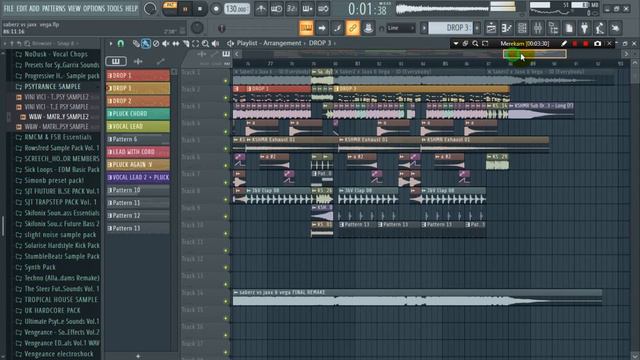The height and width of the screenshot is (360, 640).
Task: Toggle the link/multilink controllers icon
Action: [353, 28]
